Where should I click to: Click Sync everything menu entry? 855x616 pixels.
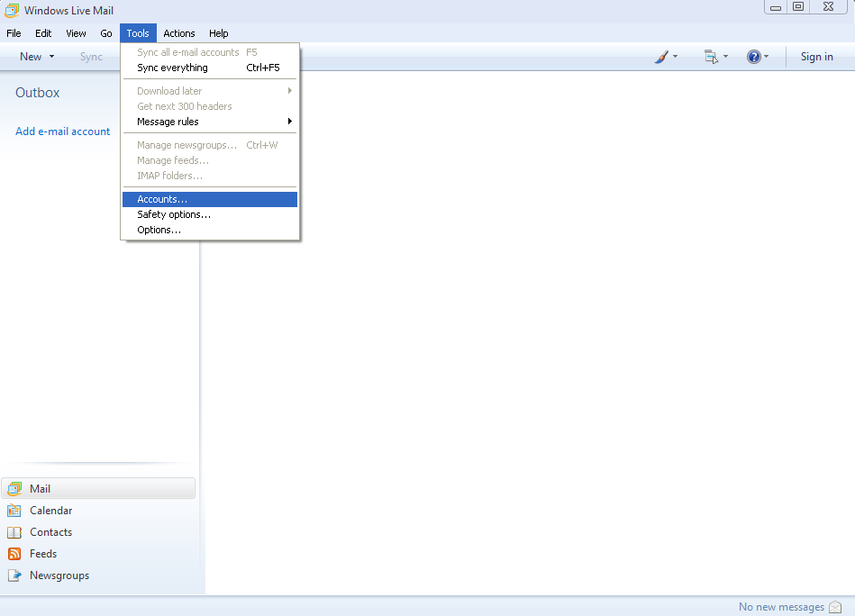click(x=172, y=68)
